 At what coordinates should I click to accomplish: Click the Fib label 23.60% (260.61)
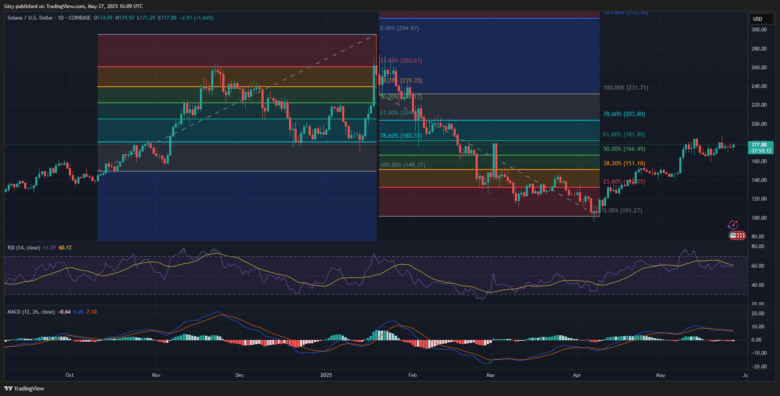click(401, 60)
